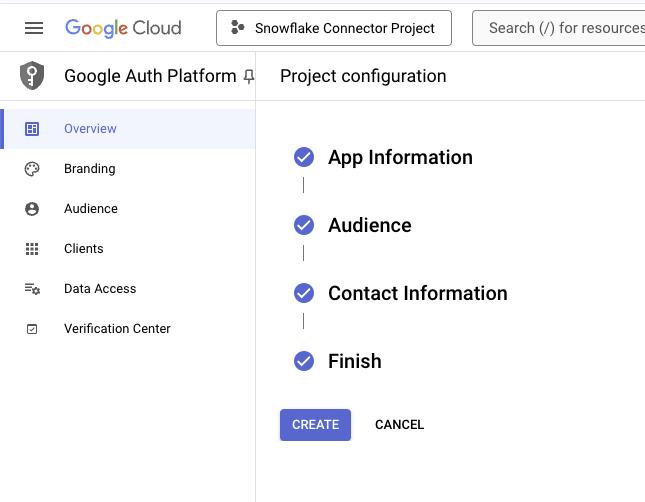Select the Finish step checkmark
Screen dimensions: 645x502
coord(304,361)
